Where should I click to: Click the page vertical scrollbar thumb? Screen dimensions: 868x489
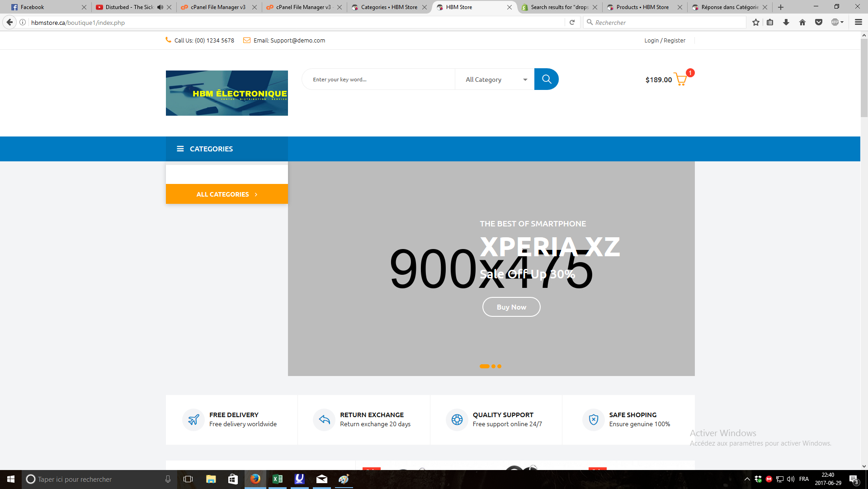864,78
